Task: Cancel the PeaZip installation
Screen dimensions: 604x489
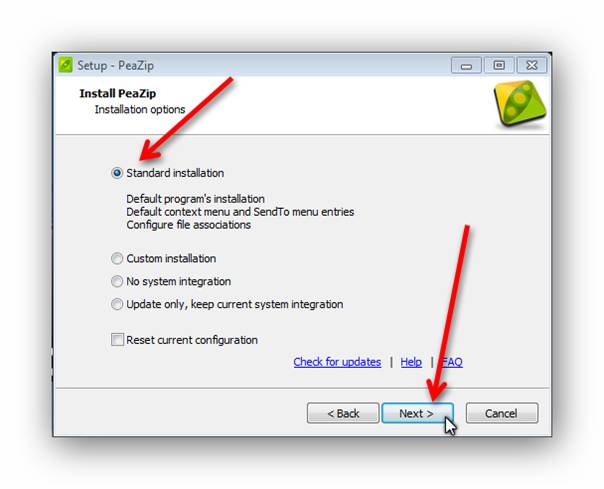Action: tap(502, 413)
